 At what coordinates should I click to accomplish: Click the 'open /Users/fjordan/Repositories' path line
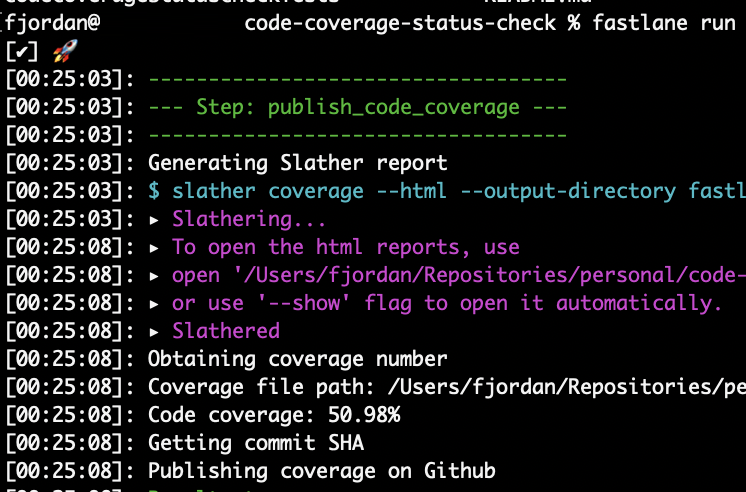[x=459, y=275]
